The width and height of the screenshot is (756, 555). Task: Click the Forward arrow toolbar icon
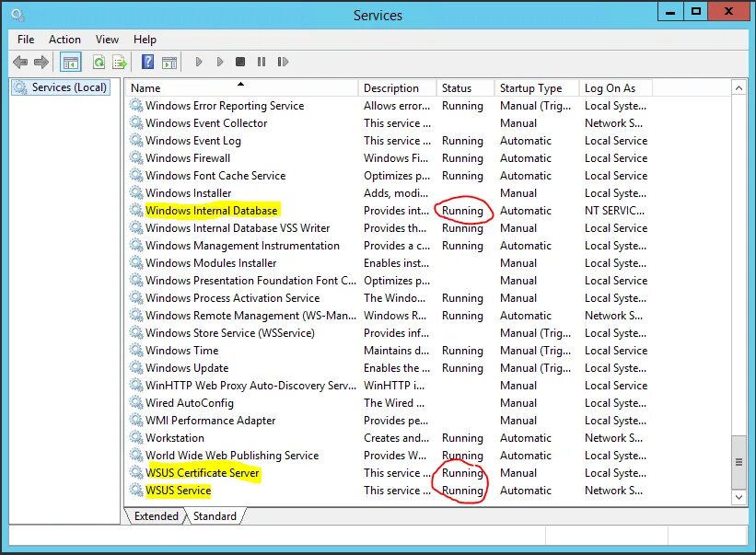(41, 62)
